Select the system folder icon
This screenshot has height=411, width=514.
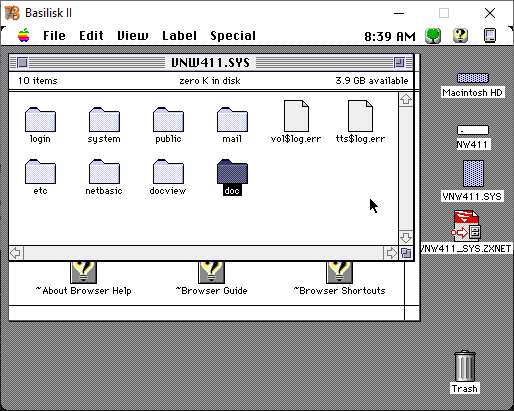(x=104, y=119)
